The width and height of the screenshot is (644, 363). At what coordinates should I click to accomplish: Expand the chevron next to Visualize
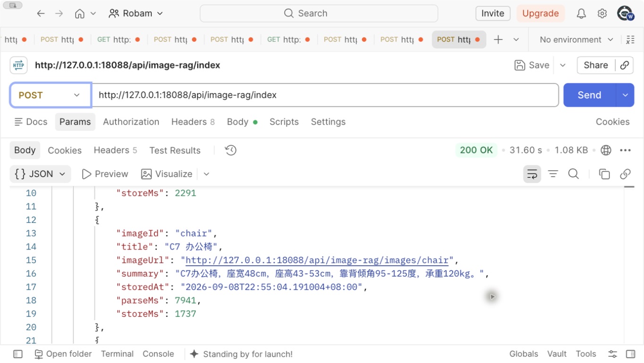tap(206, 174)
